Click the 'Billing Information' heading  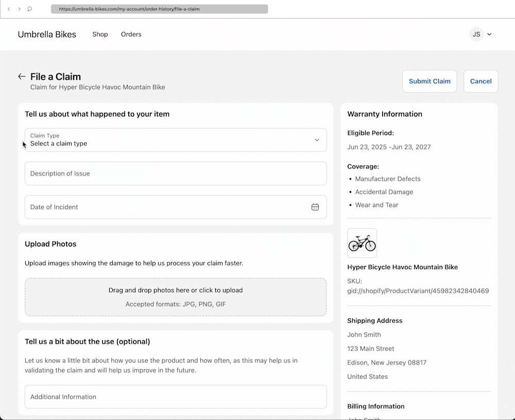[376, 406]
